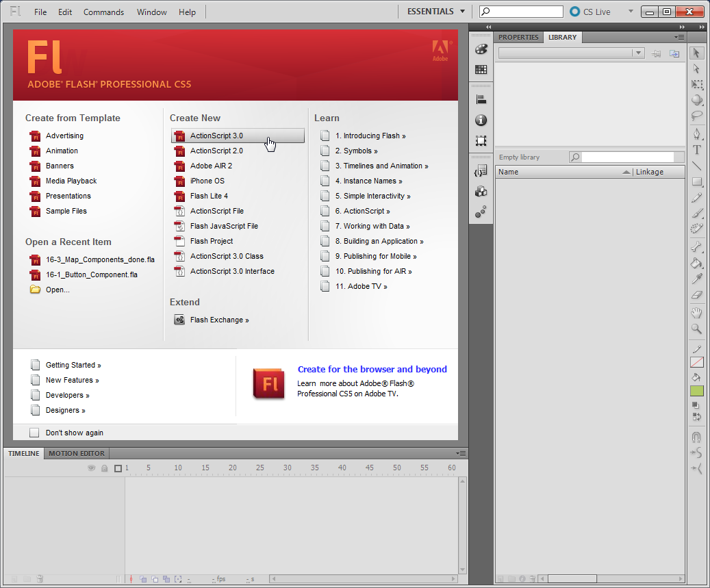Screen dimensions: 710x588
Task: Open the Color panel palette icon
Action: tap(481, 49)
